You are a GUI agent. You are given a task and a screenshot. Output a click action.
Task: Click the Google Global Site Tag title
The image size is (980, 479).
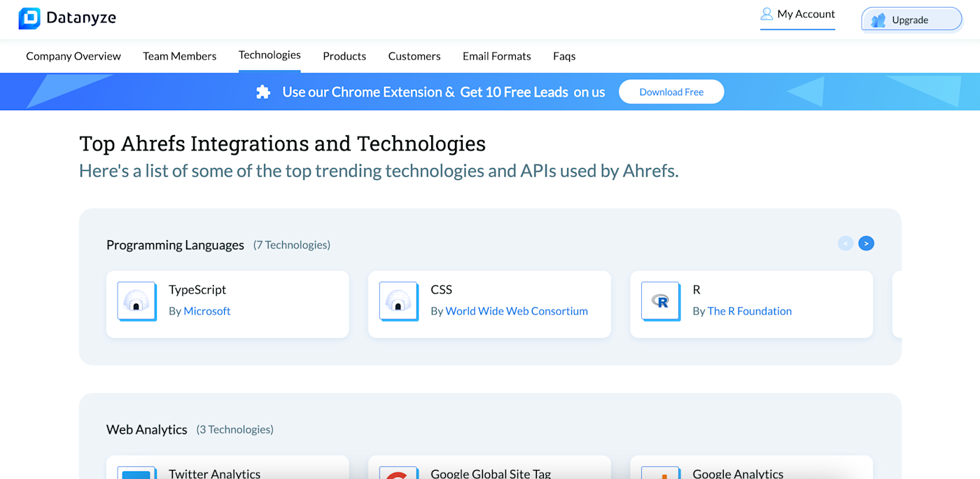pos(491,474)
